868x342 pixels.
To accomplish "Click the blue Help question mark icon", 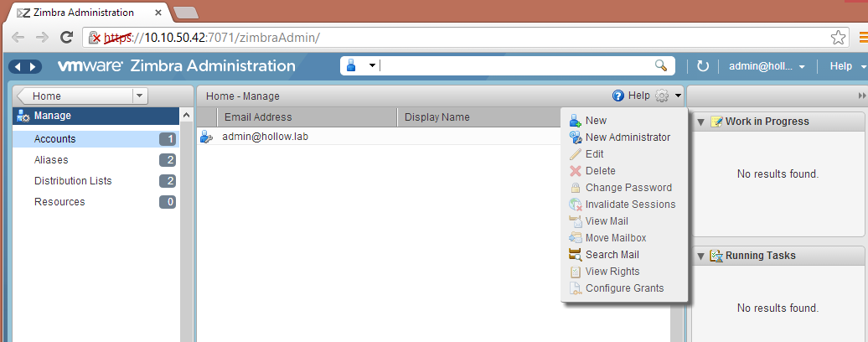I will pyautogui.click(x=618, y=96).
